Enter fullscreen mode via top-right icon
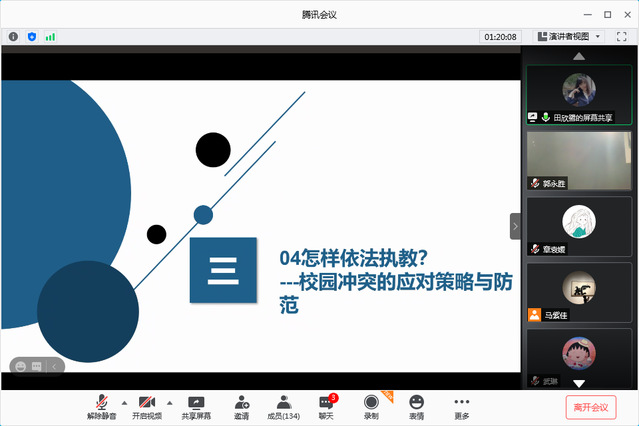This screenshot has height=426, width=639. (x=622, y=37)
